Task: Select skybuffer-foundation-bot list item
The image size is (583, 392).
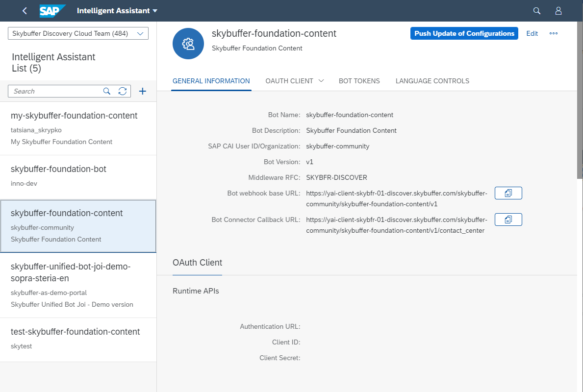Action: click(x=78, y=177)
